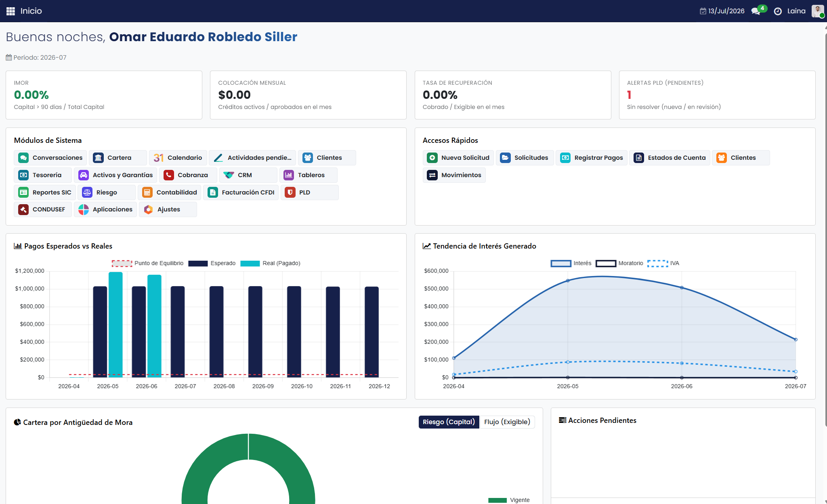Toggle Esperado legend series
Image resolution: width=827 pixels, height=504 pixels.
pyautogui.click(x=212, y=263)
